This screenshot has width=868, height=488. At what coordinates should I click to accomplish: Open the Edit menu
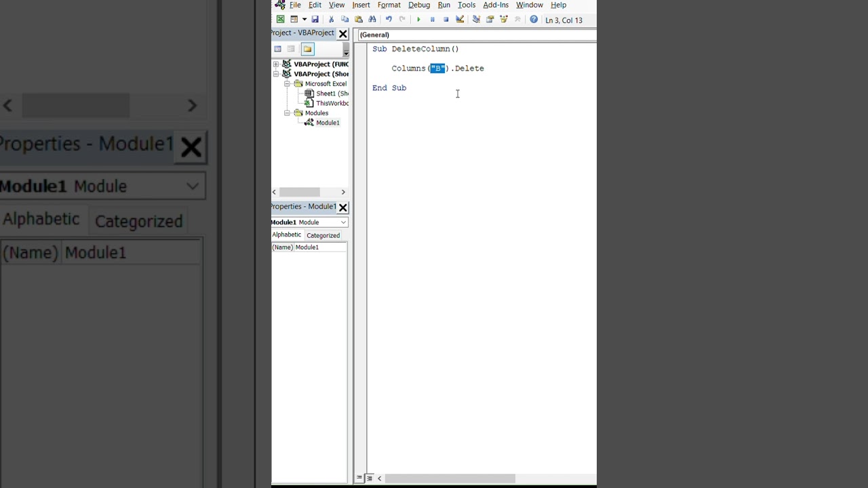(315, 5)
